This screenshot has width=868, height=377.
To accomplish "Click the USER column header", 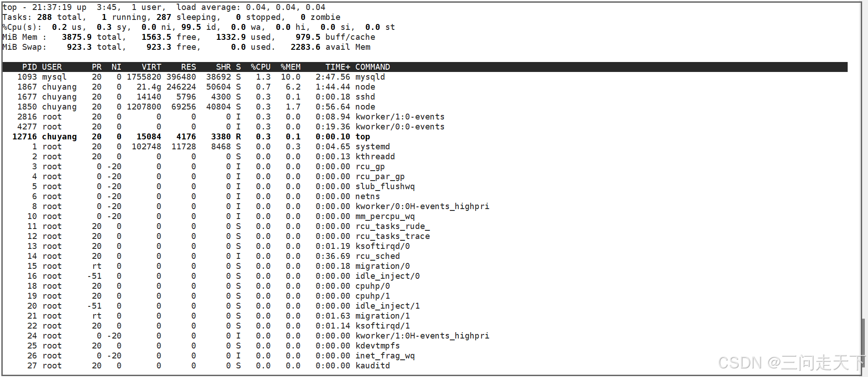I will (52, 67).
